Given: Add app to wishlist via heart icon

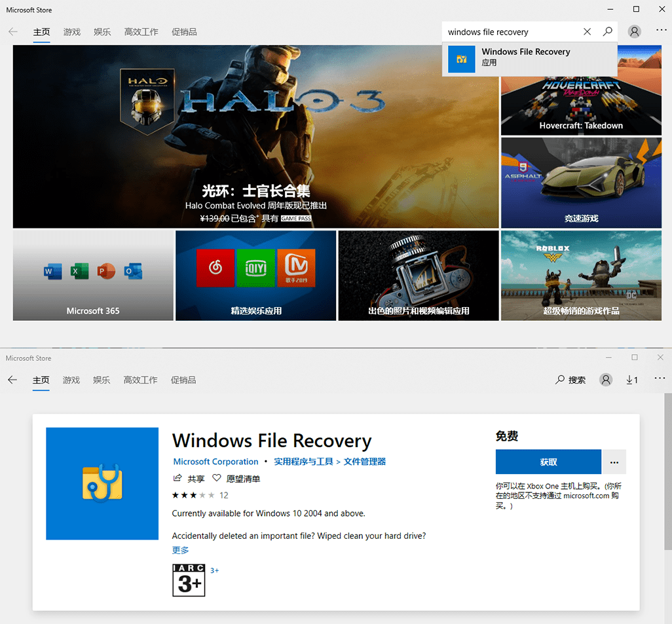Looking at the screenshot, I should [217, 478].
